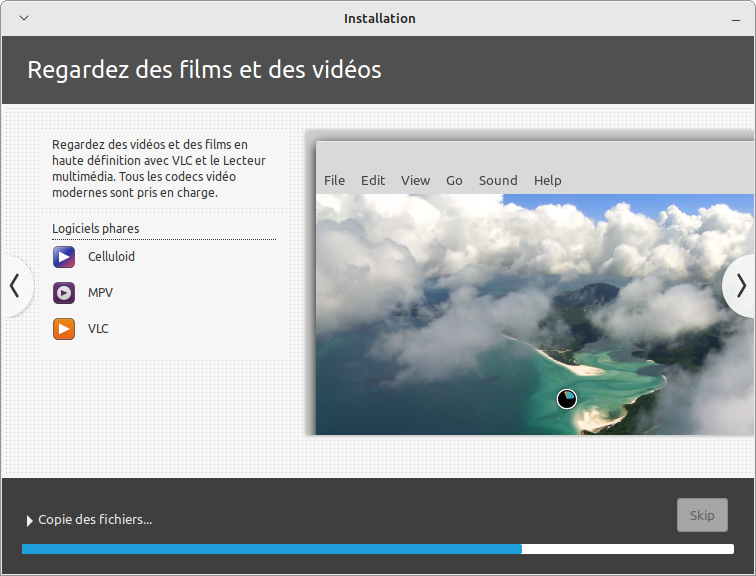Screen dimensions: 756x576
Task: Select the VLC text label
Action: point(98,329)
